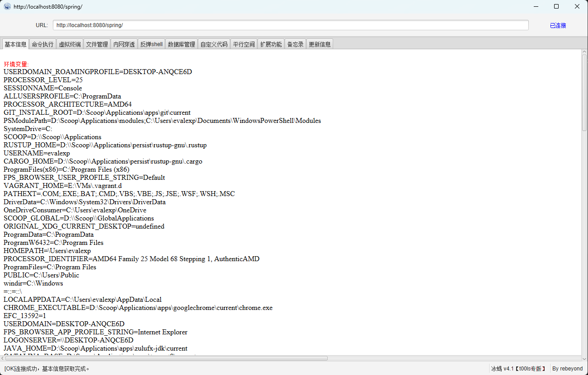Viewport: 588px width, 375px height.
Task: Switch to the 基本信息 tab
Action: click(x=15, y=44)
